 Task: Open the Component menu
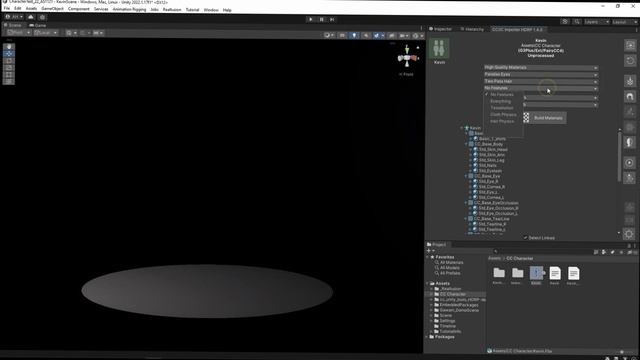click(x=78, y=9)
